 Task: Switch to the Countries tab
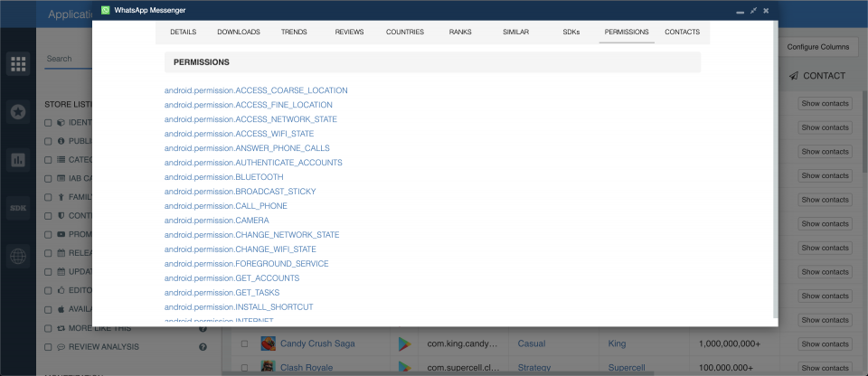pos(405,33)
